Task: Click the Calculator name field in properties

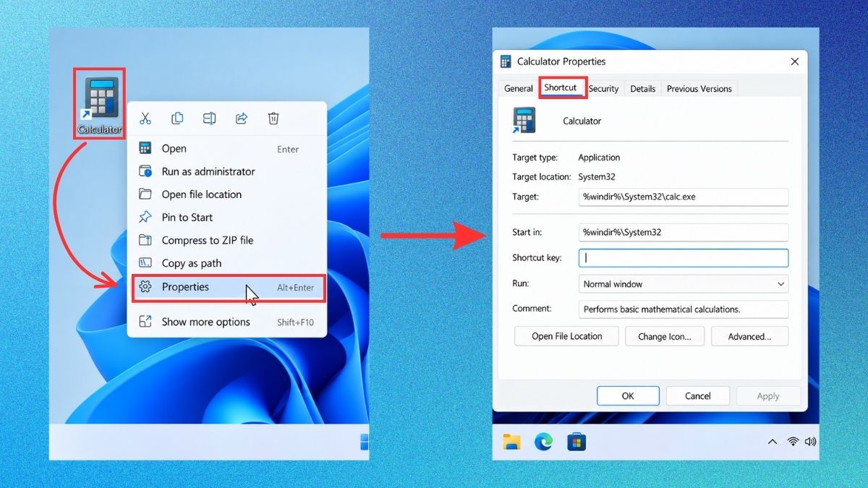Action: tap(582, 121)
